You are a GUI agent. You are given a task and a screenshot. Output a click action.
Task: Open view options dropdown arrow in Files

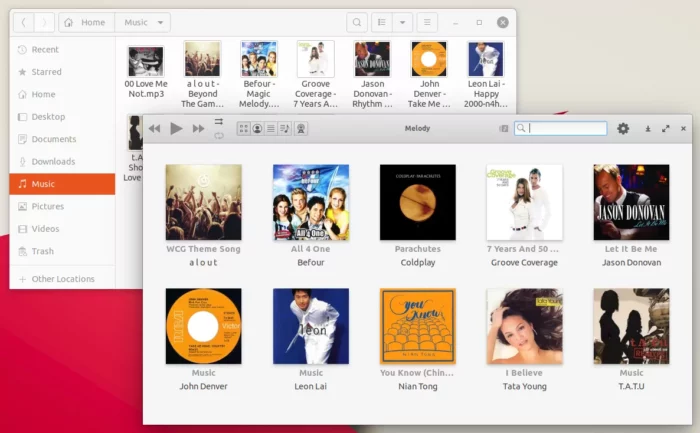click(x=402, y=22)
